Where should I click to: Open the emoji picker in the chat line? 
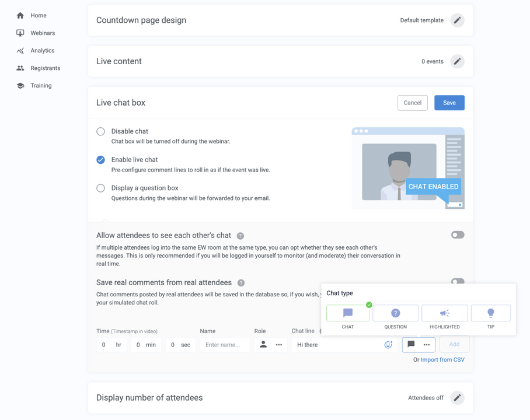tap(389, 345)
